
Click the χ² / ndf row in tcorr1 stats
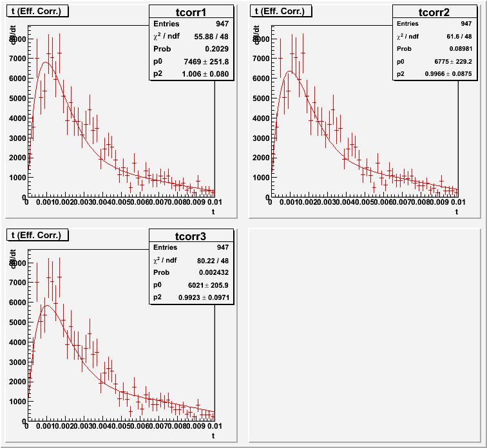[x=190, y=37]
